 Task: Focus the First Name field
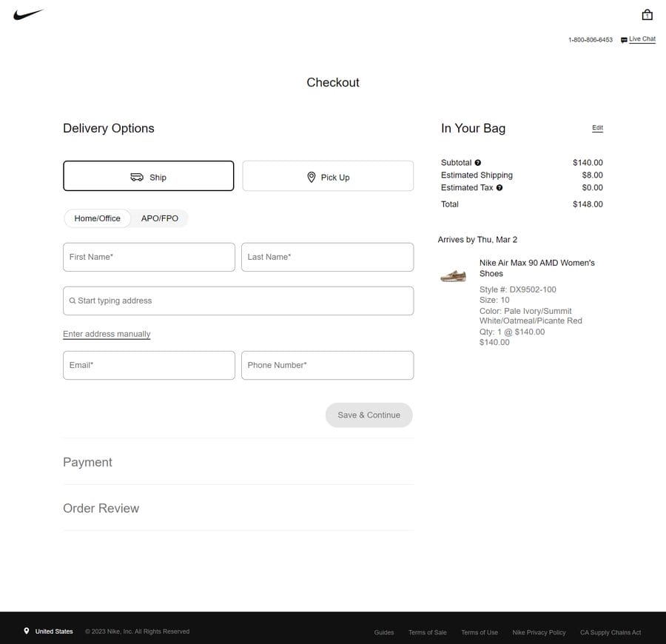[x=149, y=257]
